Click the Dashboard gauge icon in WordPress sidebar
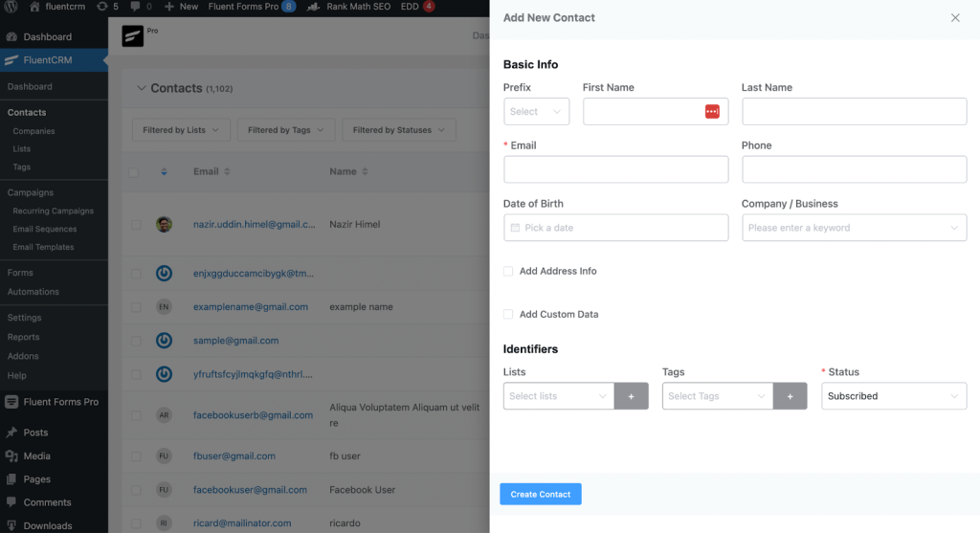Screen dimensions: 980x533 pyautogui.click(x=11, y=37)
